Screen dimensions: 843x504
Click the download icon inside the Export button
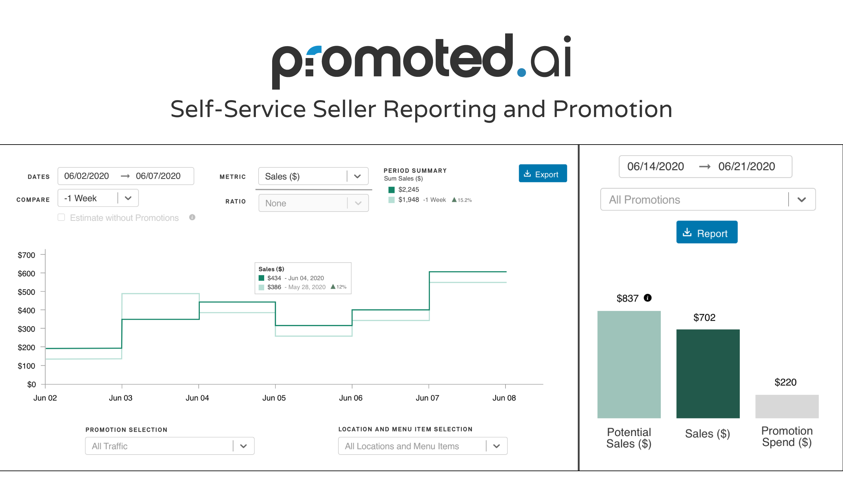528,173
